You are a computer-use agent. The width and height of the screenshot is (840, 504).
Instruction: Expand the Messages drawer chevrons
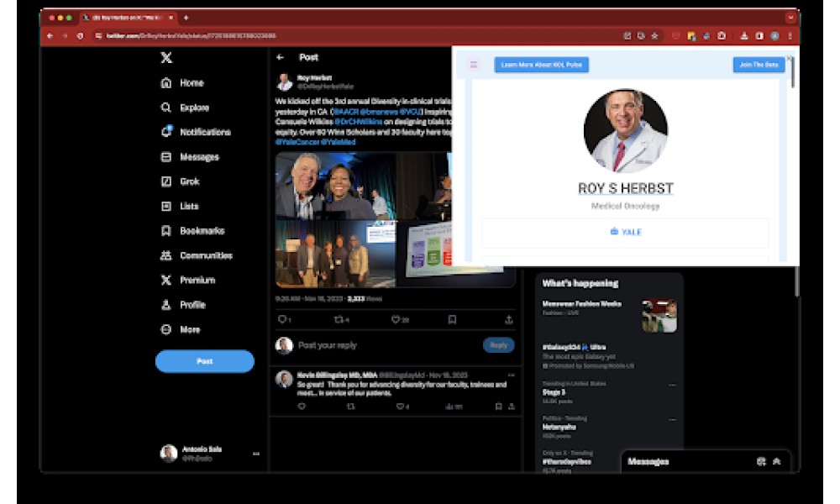[777, 462]
